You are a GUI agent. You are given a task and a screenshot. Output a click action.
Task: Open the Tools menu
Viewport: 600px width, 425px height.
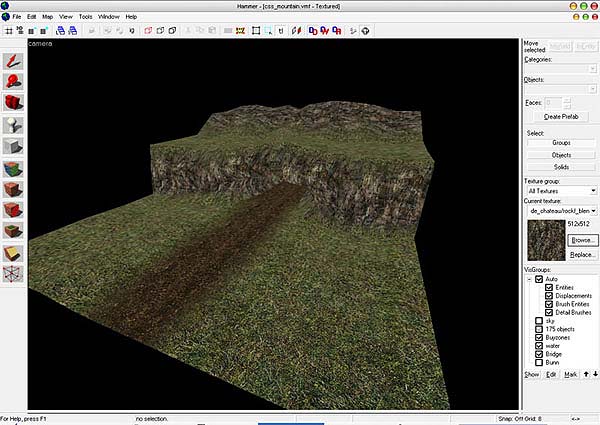tap(86, 17)
